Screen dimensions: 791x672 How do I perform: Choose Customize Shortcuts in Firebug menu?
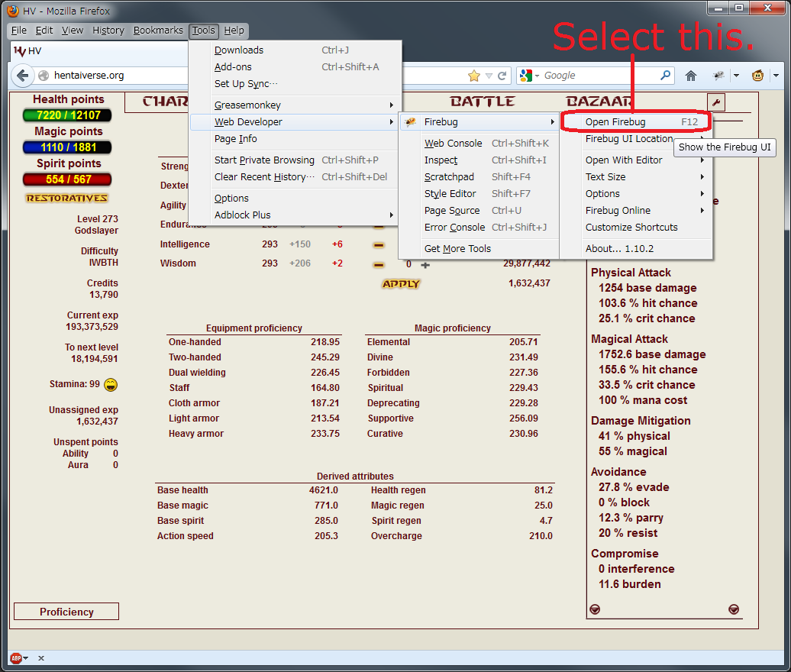(x=637, y=228)
